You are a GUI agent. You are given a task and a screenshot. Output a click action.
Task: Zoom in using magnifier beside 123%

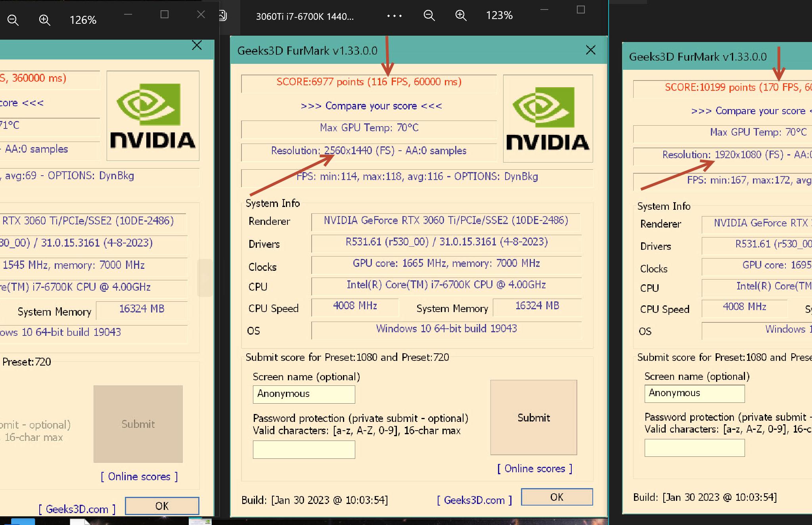pos(461,15)
